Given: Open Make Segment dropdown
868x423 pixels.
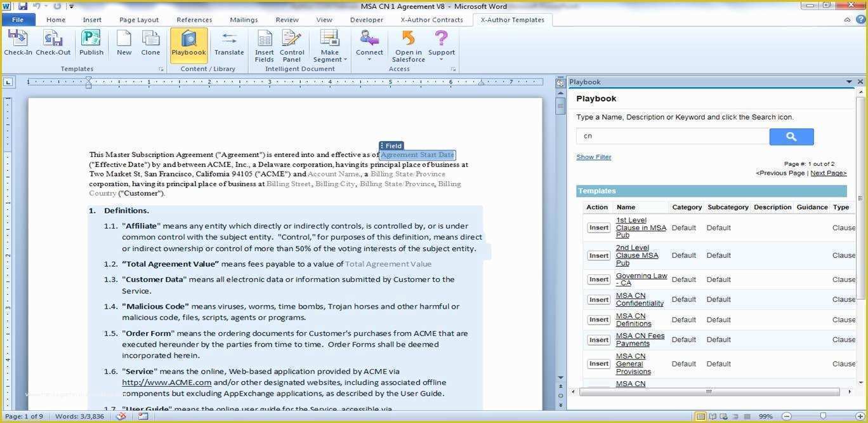Looking at the screenshot, I should tap(330, 46).
